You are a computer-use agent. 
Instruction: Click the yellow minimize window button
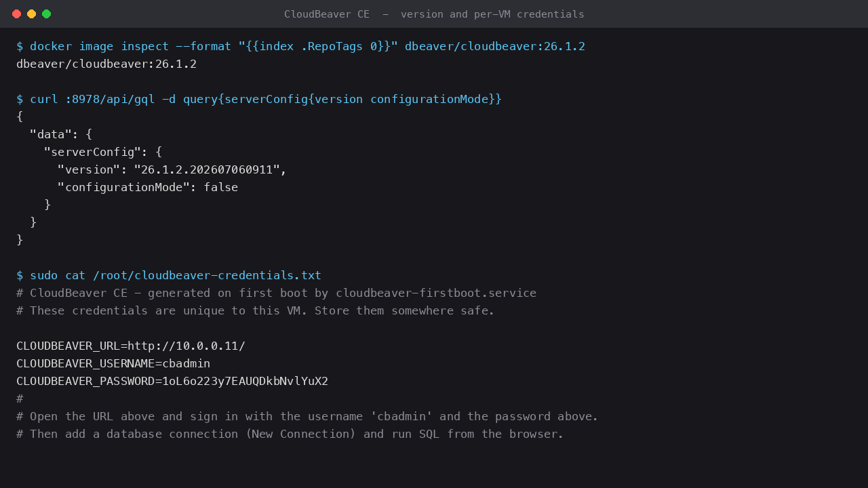(31, 14)
